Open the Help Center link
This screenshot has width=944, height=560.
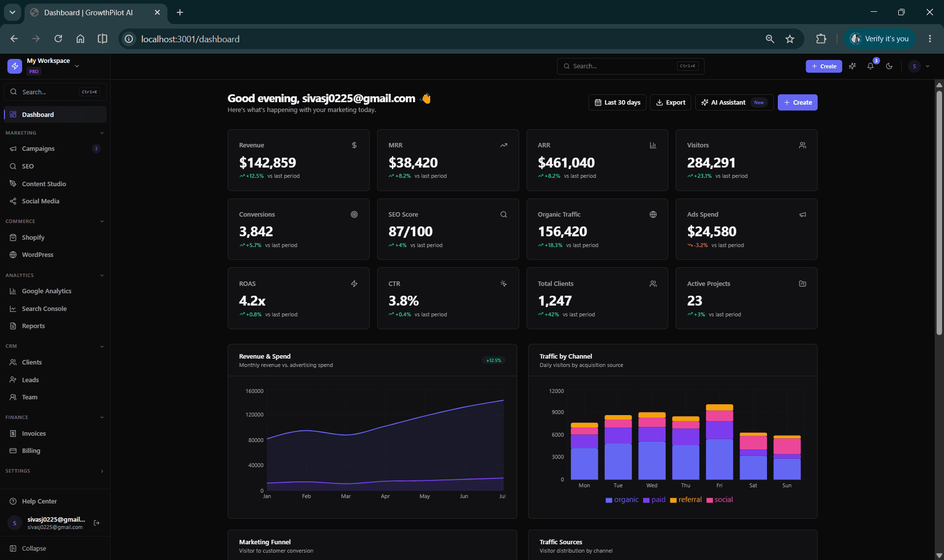pyautogui.click(x=55, y=502)
